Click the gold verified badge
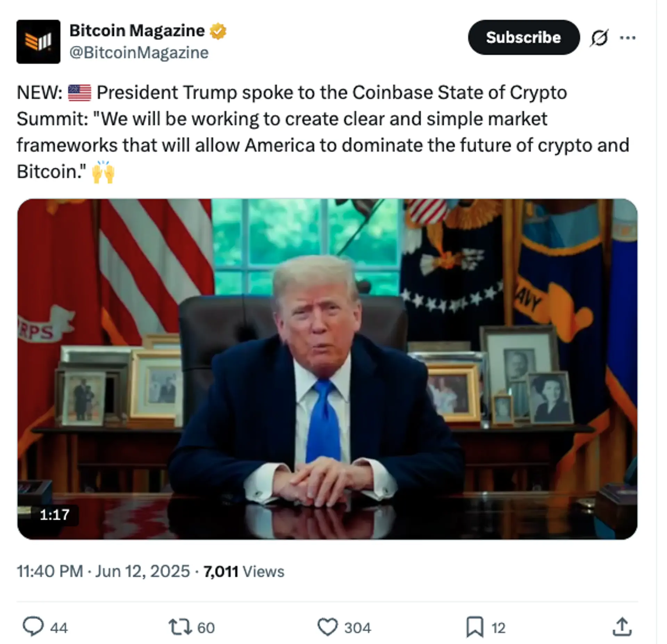Screen dimensions: 667x644 [218, 31]
